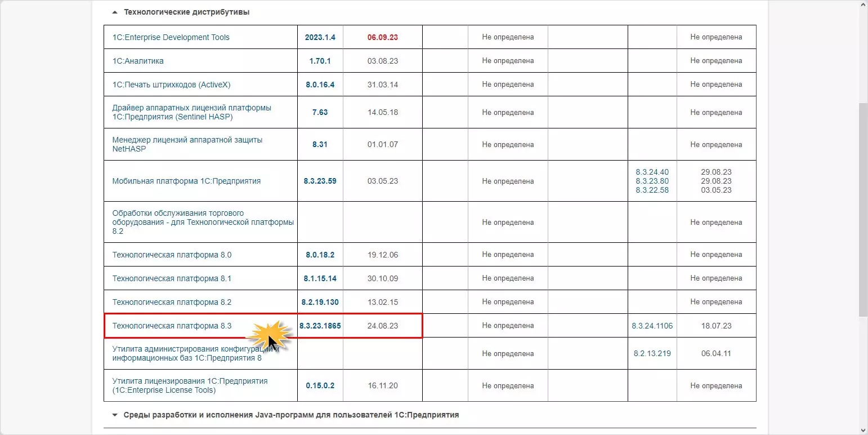868x435 pixels.
Task: Click the date 31.03.14
Action: click(383, 85)
